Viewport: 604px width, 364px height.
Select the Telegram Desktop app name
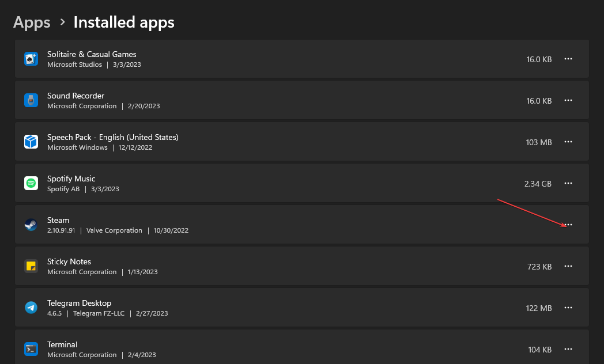[x=79, y=303]
